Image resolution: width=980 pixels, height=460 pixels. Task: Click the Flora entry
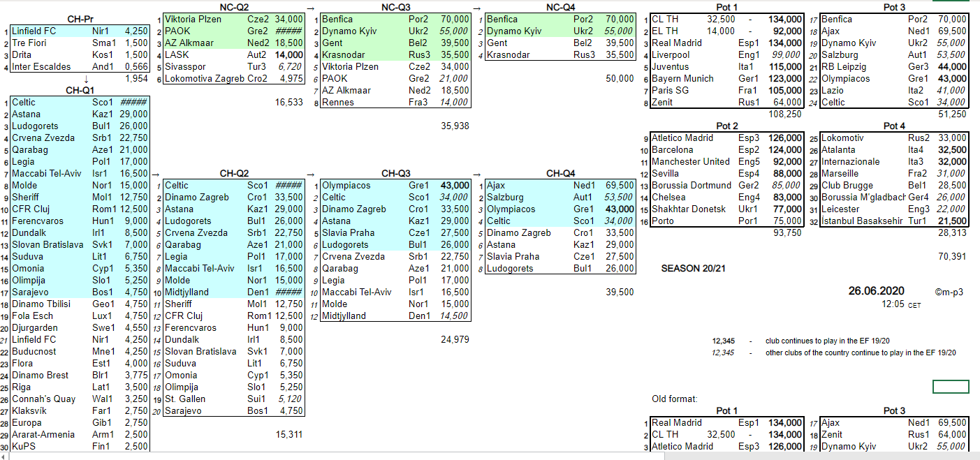(22, 364)
